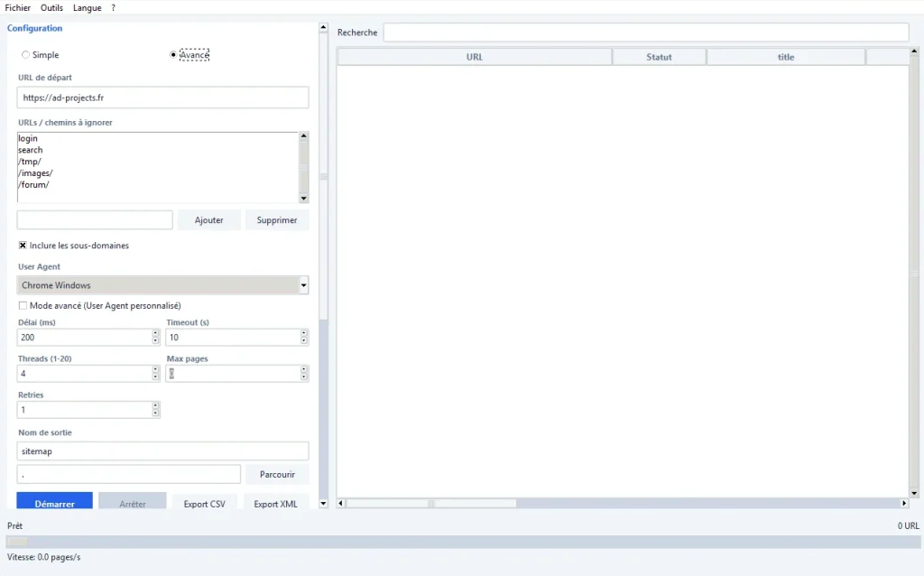The width and height of the screenshot is (924, 576).
Task: Click the crawl progress bar
Action: point(463,542)
